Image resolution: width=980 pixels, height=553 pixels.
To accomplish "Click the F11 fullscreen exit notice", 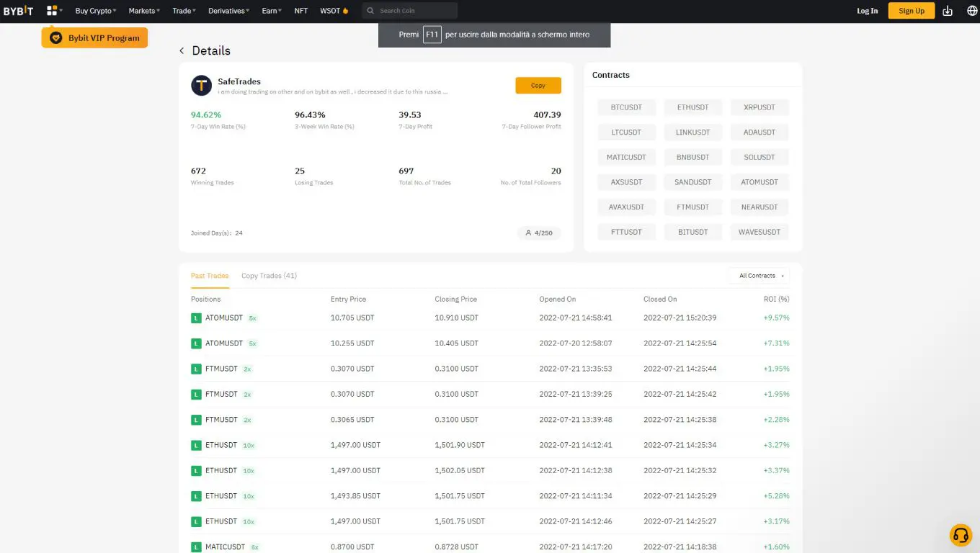I will tap(494, 35).
